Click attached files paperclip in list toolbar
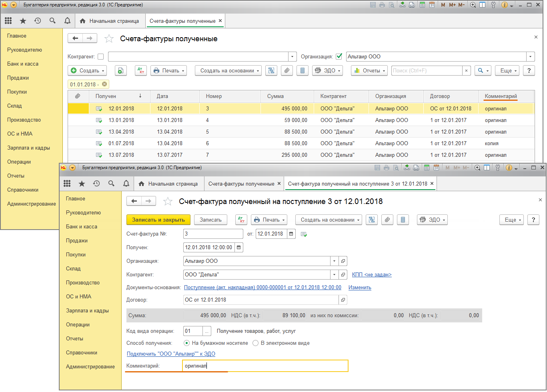 click(287, 70)
